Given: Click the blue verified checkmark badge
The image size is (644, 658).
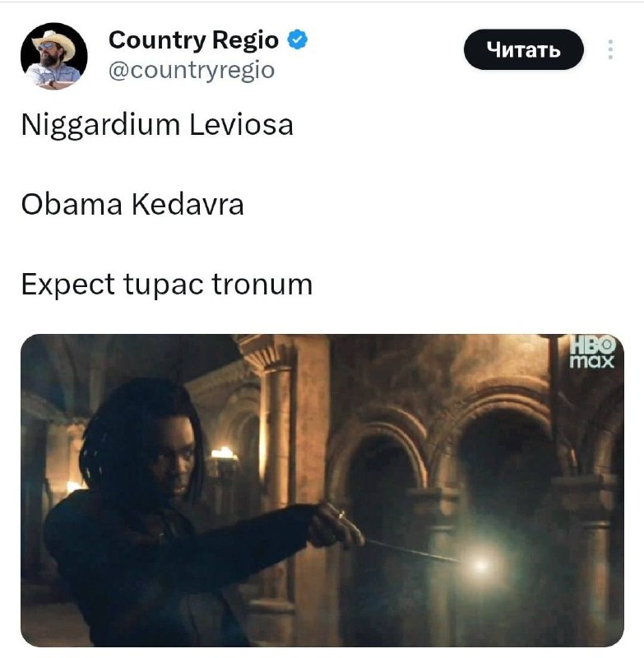Looking at the screenshot, I should tap(298, 39).
